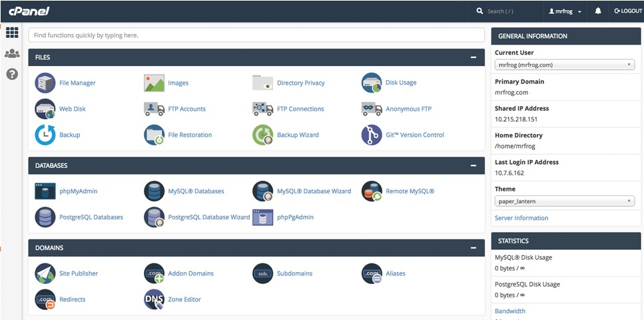Viewport: 644px width, 320px height.
Task: Click the Last Login IP 10.7.6.162
Action: (509, 173)
